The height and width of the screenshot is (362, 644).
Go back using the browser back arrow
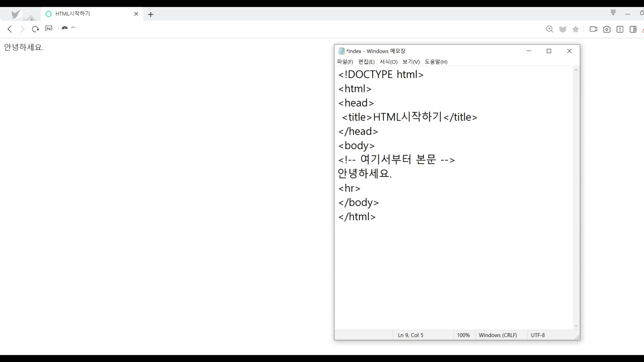point(10,29)
